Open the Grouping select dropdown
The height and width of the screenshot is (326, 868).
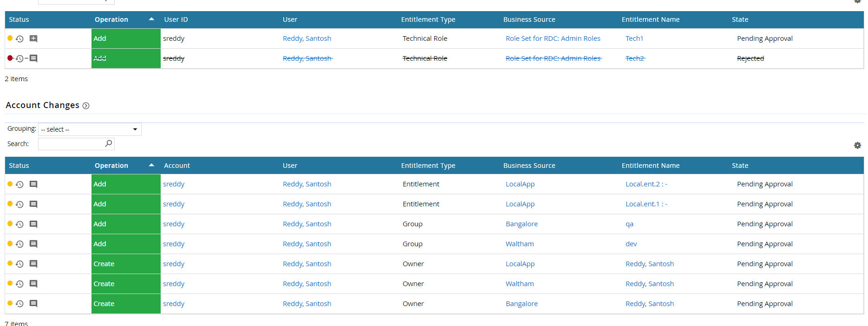(x=90, y=129)
